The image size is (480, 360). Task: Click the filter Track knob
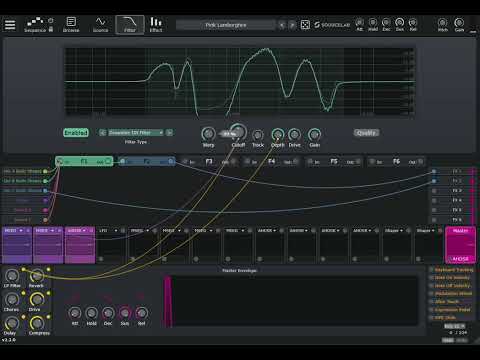pyautogui.click(x=258, y=135)
